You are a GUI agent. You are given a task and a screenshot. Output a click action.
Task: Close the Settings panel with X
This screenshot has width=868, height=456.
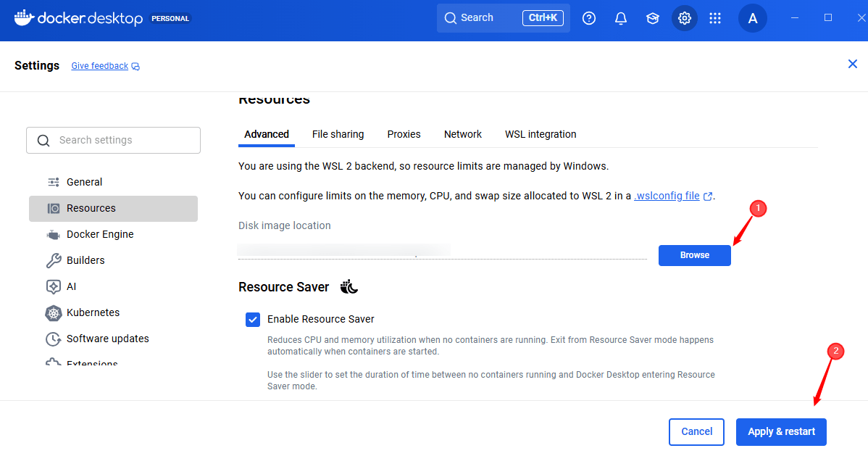pos(853,65)
